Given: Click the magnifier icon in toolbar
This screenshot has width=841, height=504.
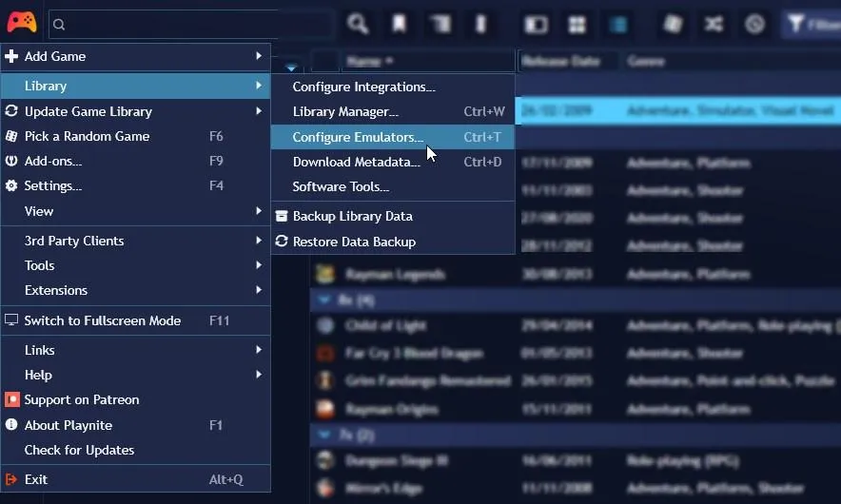Looking at the screenshot, I should click(358, 24).
